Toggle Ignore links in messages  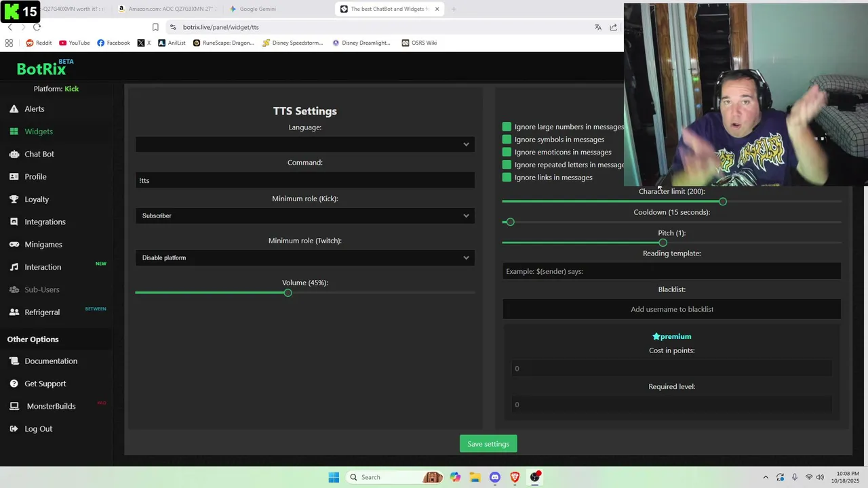(507, 177)
